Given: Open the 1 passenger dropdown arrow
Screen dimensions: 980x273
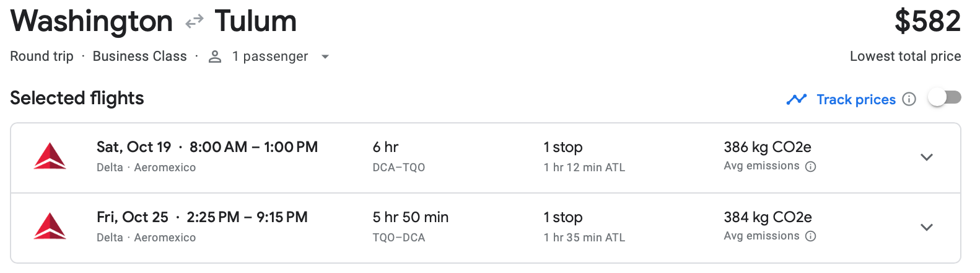Looking at the screenshot, I should tap(325, 56).
